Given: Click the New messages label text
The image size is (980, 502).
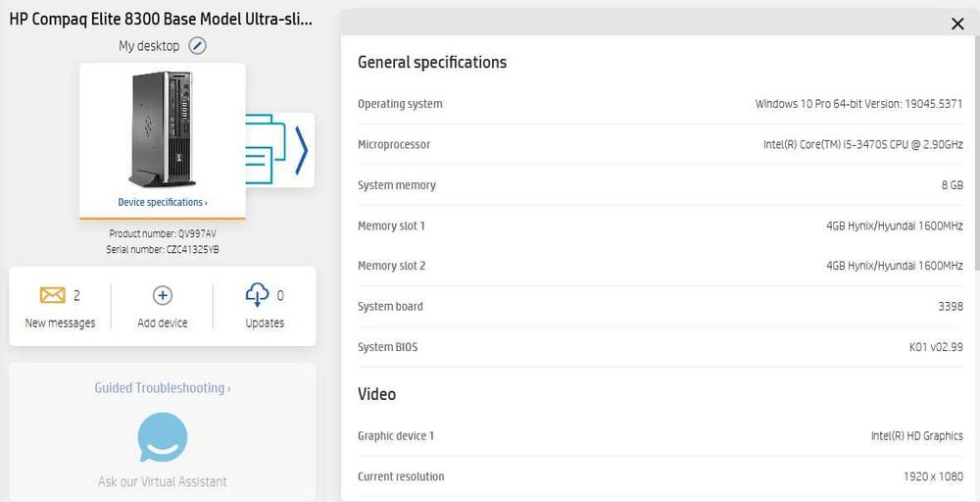Looking at the screenshot, I should click(60, 323).
